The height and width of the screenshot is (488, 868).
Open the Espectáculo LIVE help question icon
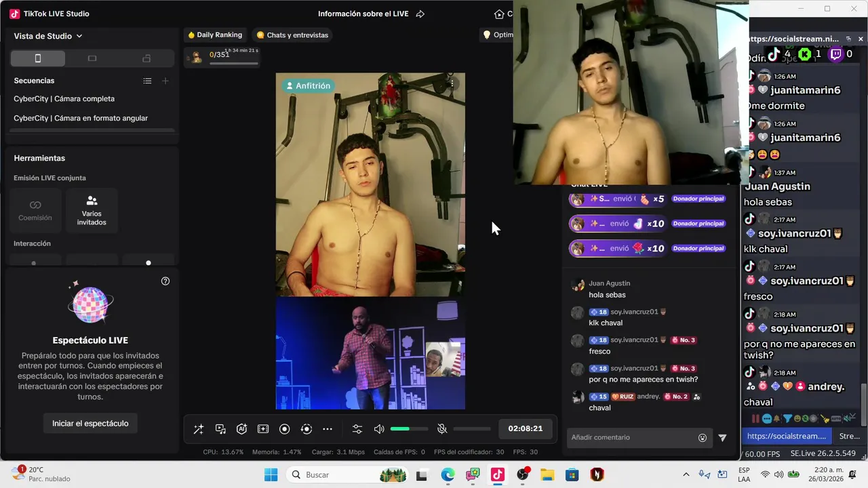point(165,281)
